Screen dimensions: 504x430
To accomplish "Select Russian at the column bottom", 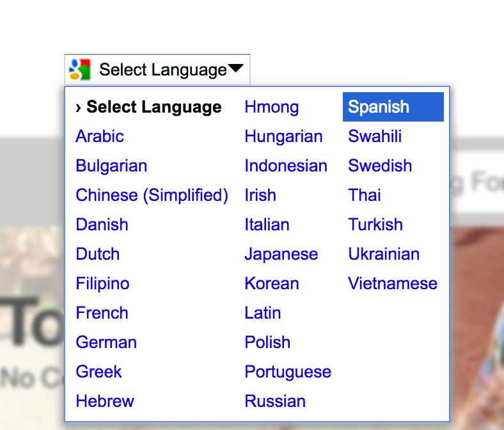I will [275, 401].
